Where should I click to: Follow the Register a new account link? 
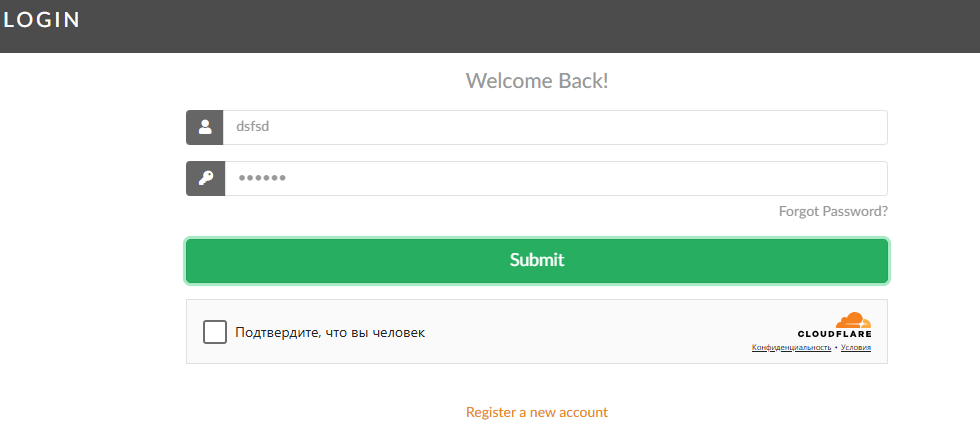(x=537, y=412)
